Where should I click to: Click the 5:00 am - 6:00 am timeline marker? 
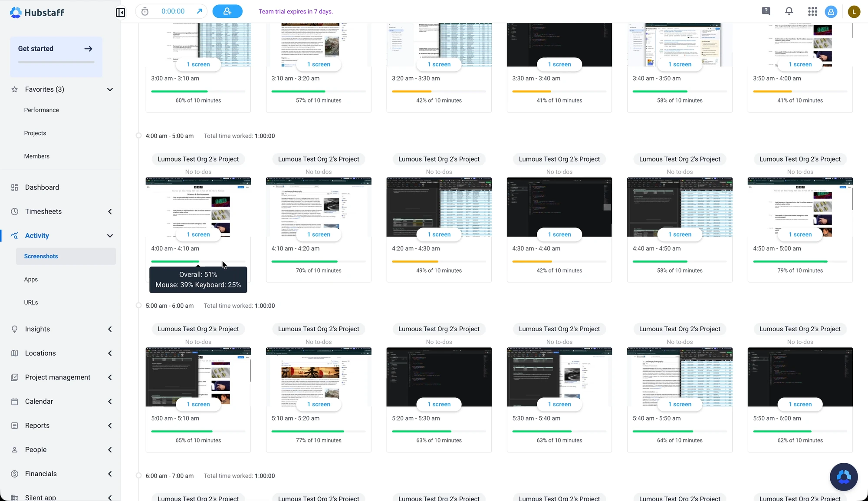point(138,306)
